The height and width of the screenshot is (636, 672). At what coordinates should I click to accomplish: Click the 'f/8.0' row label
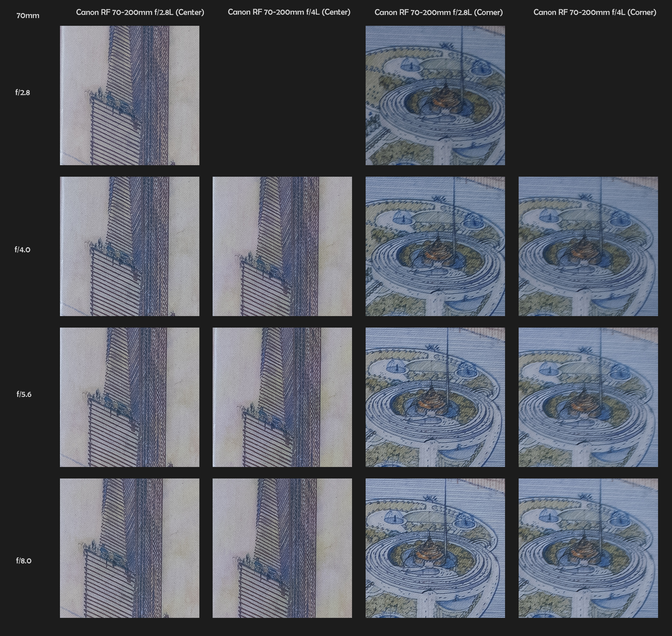[x=24, y=561]
